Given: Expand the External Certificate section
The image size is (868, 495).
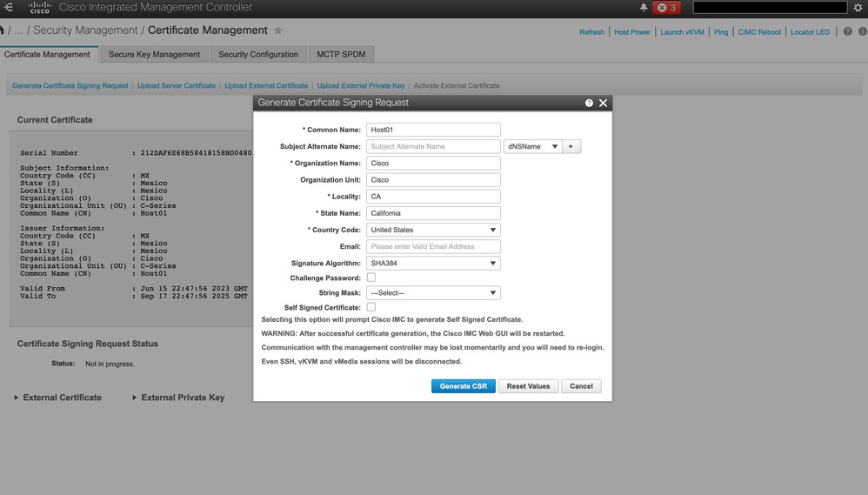Looking at the screenshot, I should (57, 398).
